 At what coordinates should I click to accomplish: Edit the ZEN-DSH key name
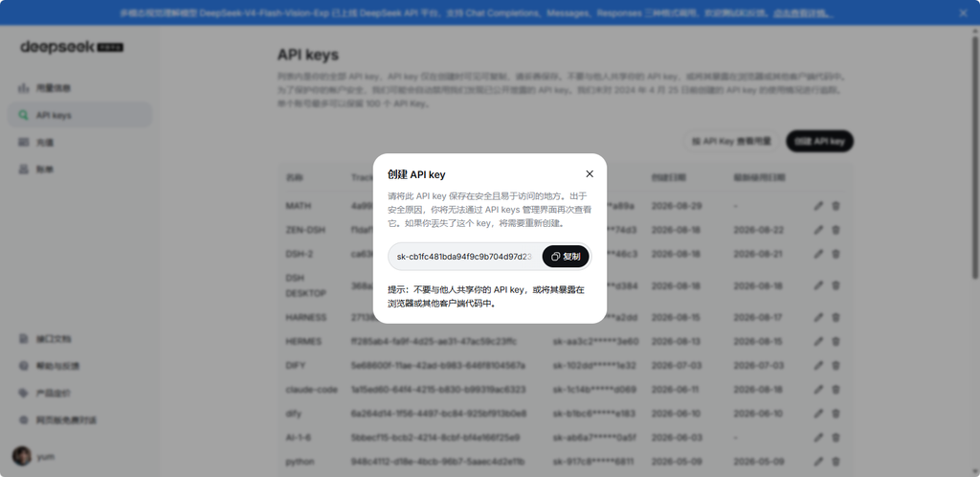click(x=818, y=230)
